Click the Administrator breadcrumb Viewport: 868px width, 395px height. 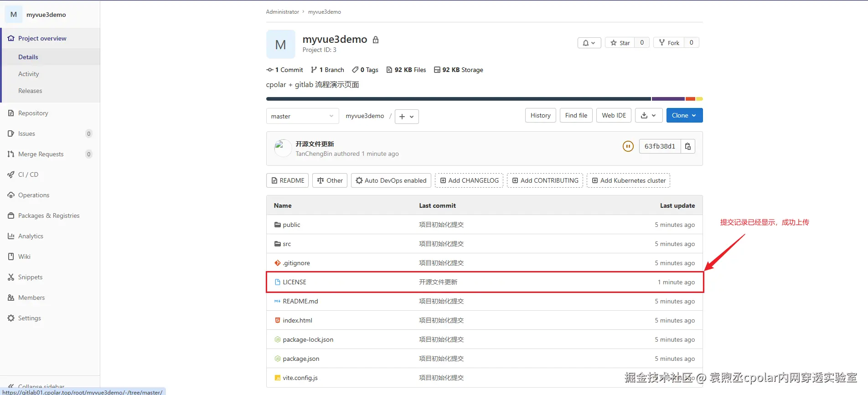pyautogui.click(x=283, y=12)
